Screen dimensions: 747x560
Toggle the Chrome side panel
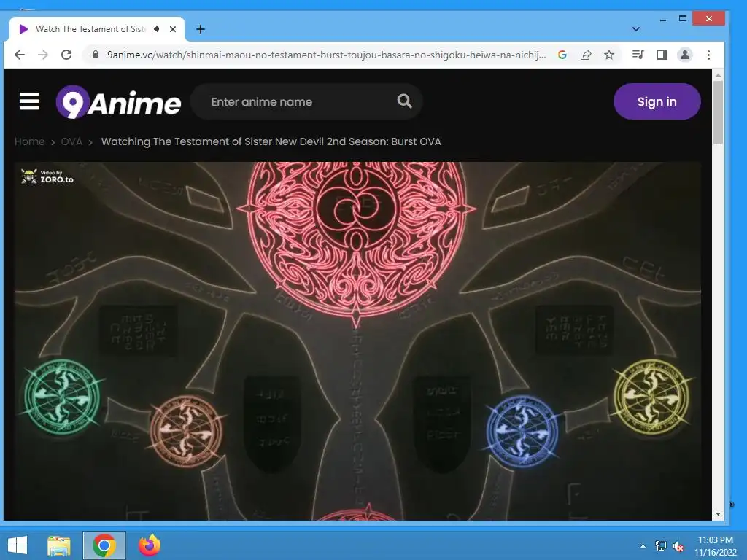661,55
